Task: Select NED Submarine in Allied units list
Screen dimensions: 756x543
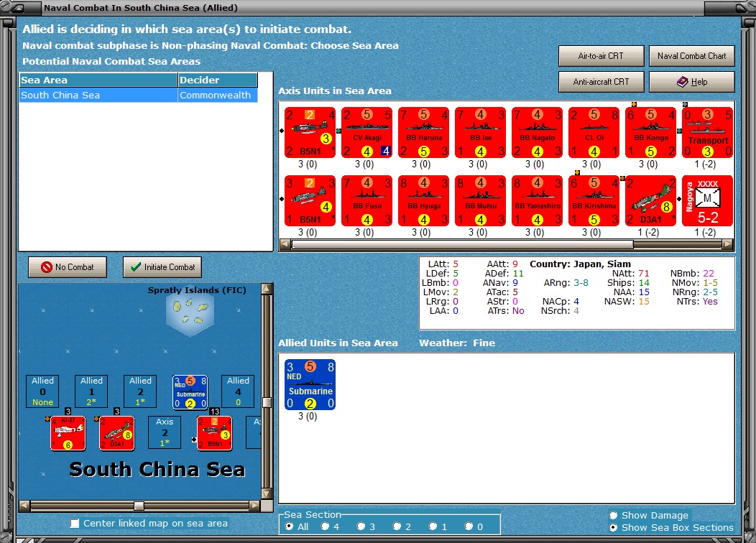Action: point(310,384)
